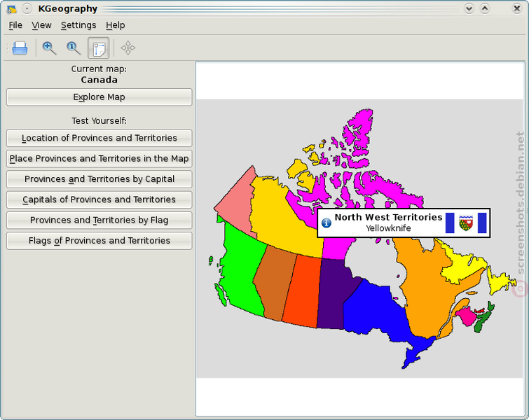Click the Move map arrows icon
Image resolution: width=529 pixels, height=420 pixels.
128,48
